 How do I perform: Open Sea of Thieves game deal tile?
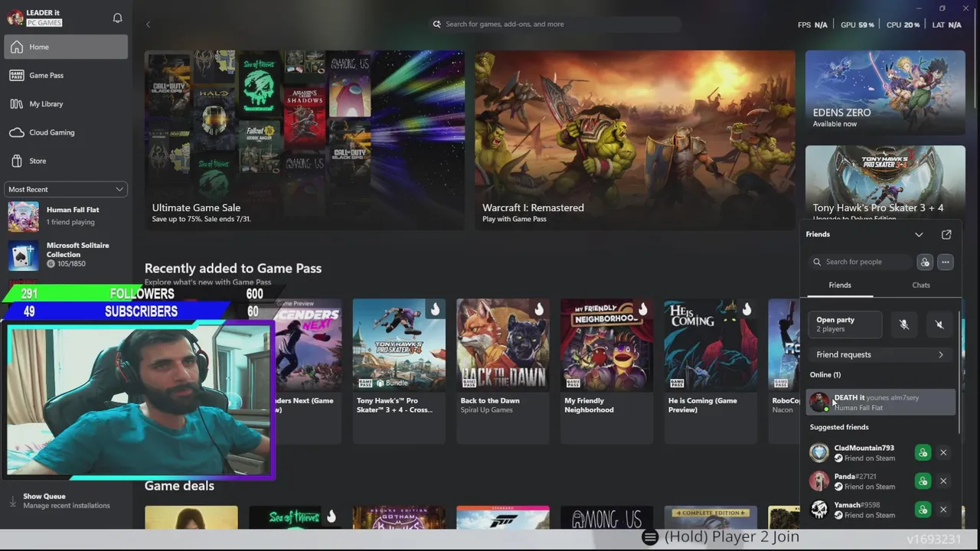point(296,517)
